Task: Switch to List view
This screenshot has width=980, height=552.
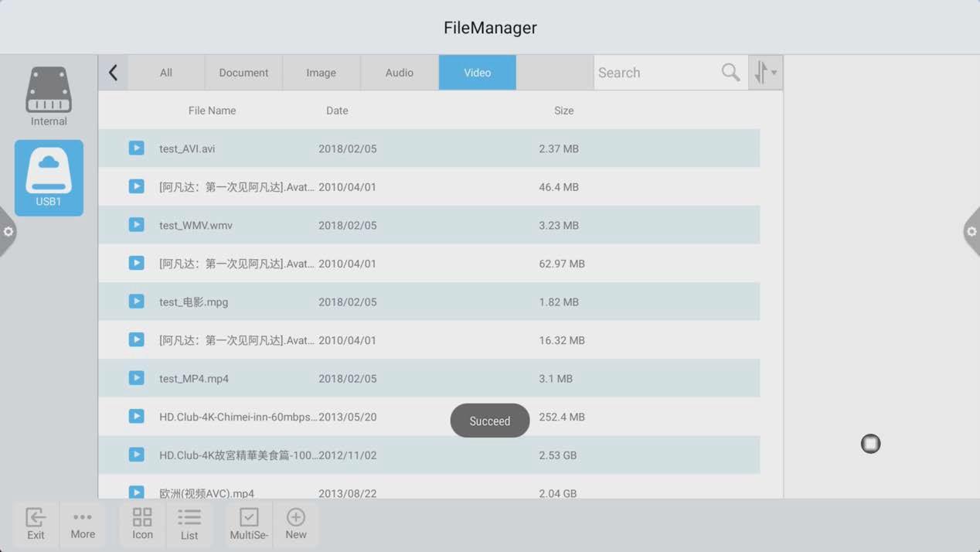Action: pyautogui.click(x=189, y=523)
